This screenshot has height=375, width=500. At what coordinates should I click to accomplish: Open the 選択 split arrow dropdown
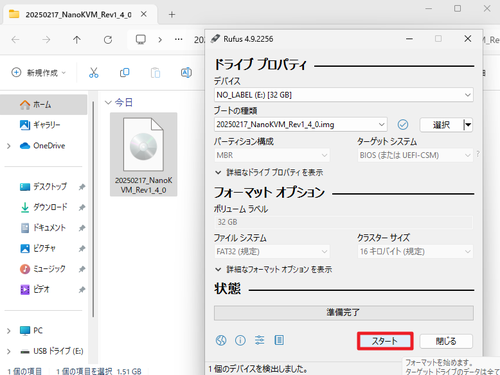[468, 125]
